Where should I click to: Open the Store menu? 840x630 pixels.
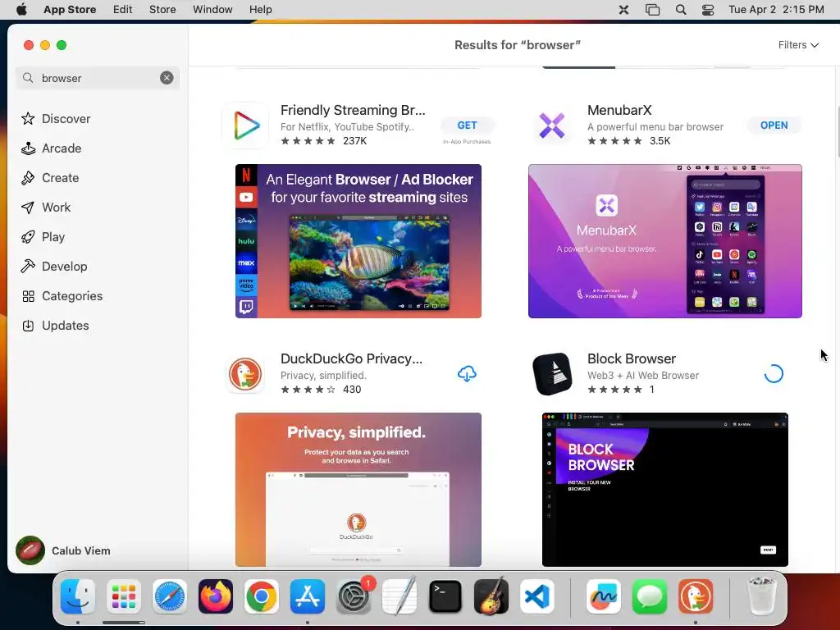pos(162,10)
